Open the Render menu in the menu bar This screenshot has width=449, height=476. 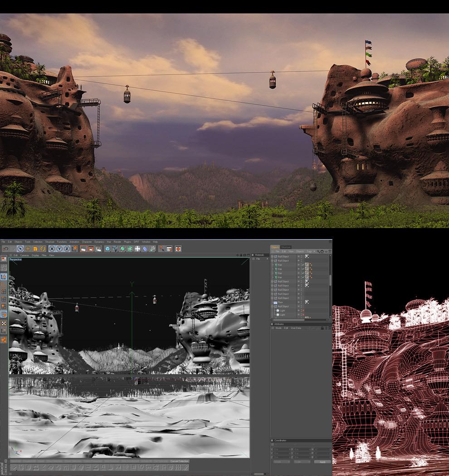click(x=117, y=242)
